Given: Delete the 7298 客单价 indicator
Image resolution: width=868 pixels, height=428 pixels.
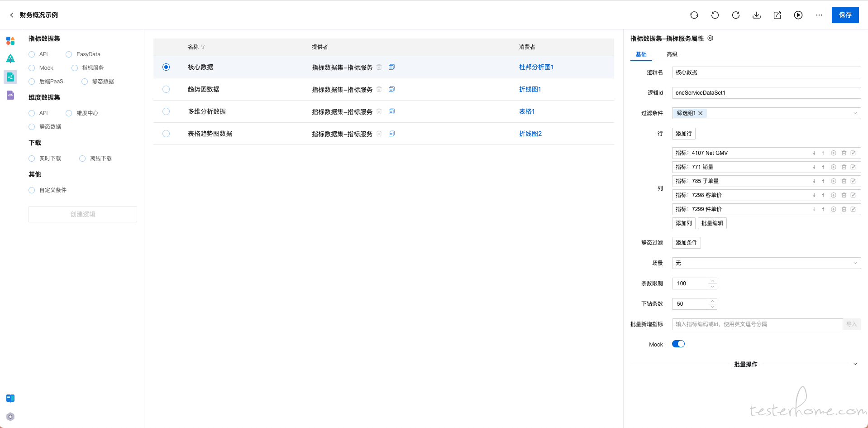Looking at the screenshot, I should click(844, 195).
